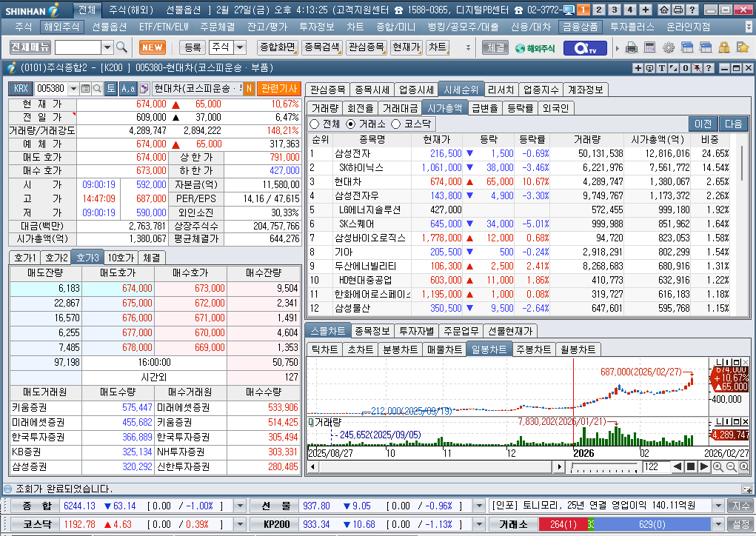Viewport: 756px width, 536px height.
Task: Click the 전체메뉴 search input field
Action: 78,47
